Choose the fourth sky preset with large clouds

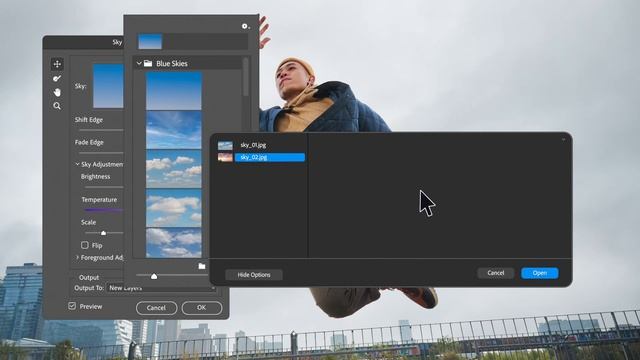point(174,208)
